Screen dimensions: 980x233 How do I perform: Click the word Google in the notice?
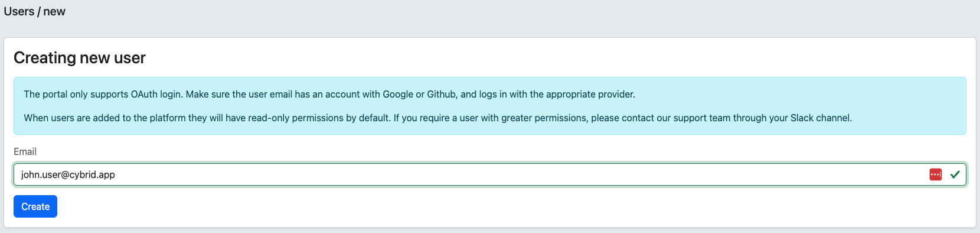click(x=398, y=94)
